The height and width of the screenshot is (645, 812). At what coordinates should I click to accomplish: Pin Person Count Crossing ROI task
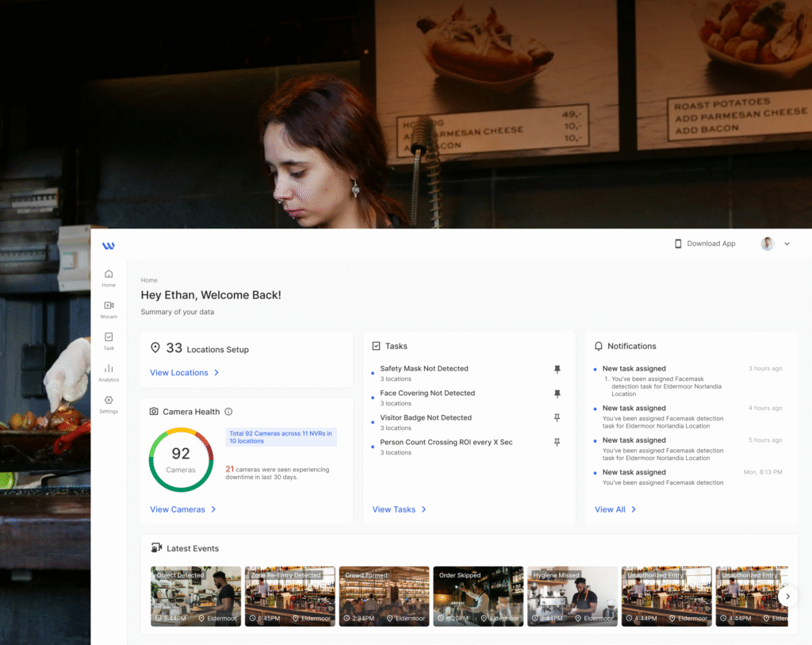pyautogui.click(x=557, y=443)
